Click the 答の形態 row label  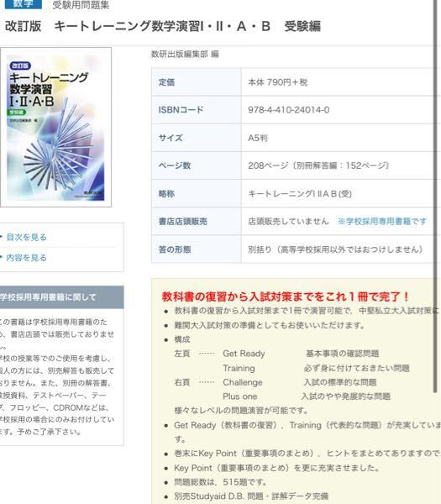tap(175, 249)
